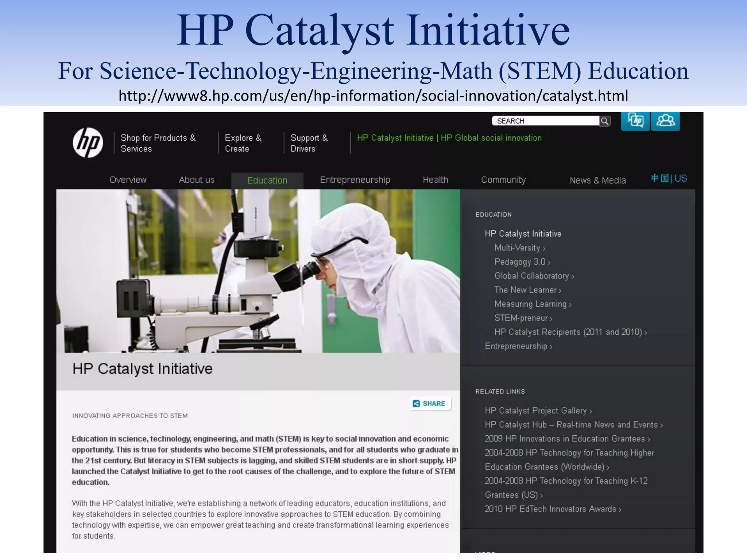Click inside the SEARCH field
The width and height of the screenshot is (747, 560).
click(x=545, y=121)
